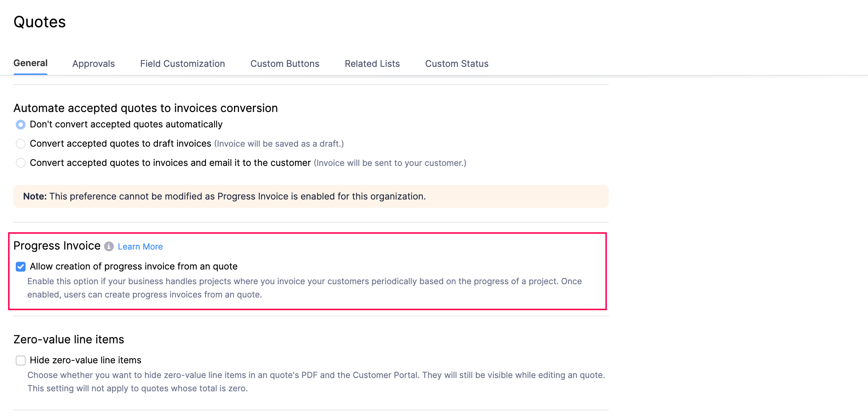Viewport: 868px width, 420px height.
Task: Open the Approvals tab
Action: 94,64
